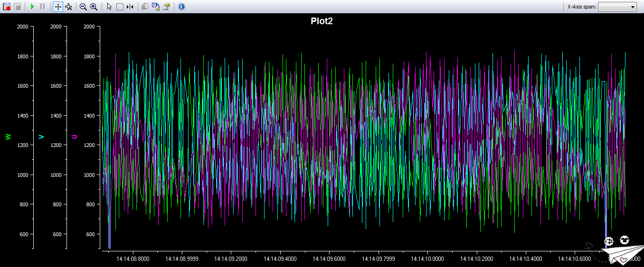Screen dimensions: 644x267
Task: Click the input method shirt skin icon
Action: 625,240
